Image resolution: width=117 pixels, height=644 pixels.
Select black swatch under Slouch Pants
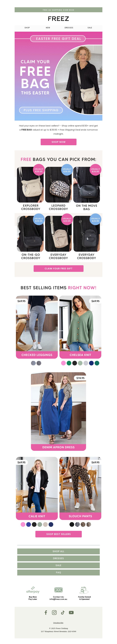(72, 524)
